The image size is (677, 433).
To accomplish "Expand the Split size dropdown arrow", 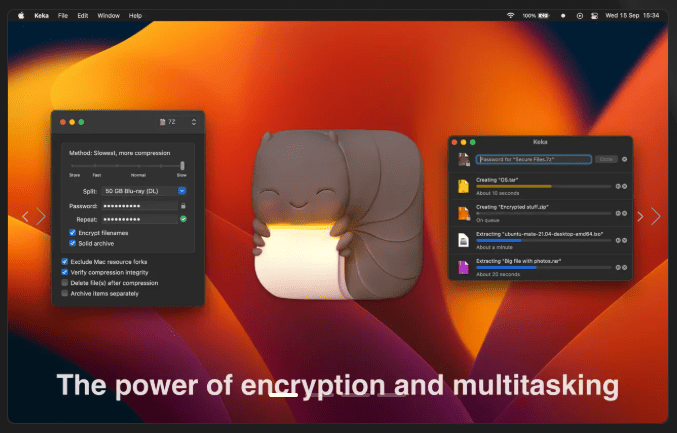I will click(182, 191).
